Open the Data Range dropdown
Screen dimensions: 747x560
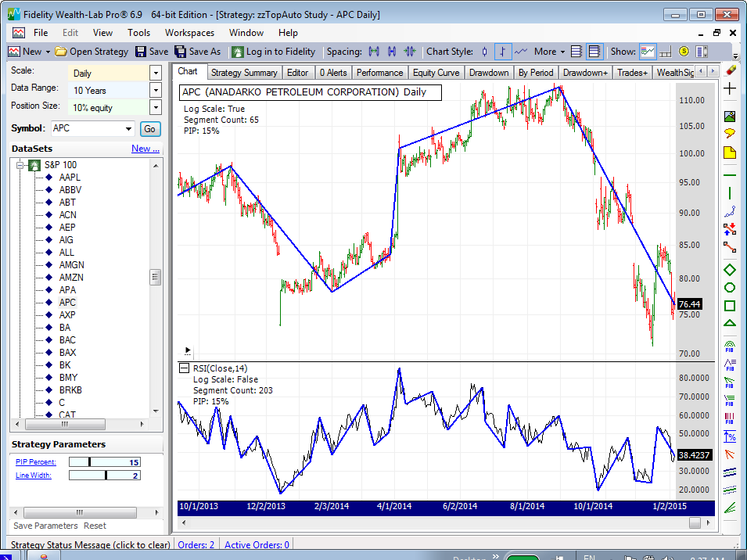(x=155, y=90)
